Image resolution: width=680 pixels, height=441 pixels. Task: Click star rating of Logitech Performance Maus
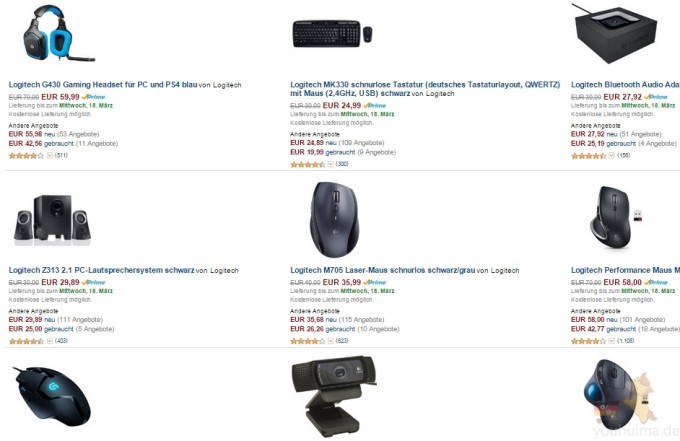point(588,341)
